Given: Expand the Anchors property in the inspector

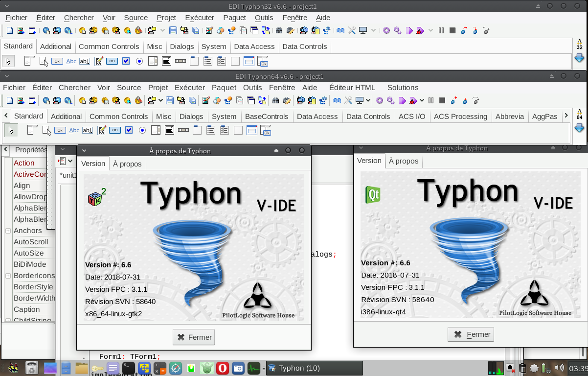Looking at the screenshot, I should coord(8,231).
